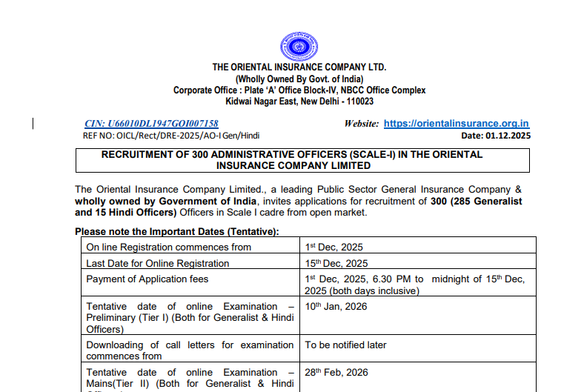Screen dimensions: 584x392
Task: Click the 'On line Registration commences from' cell
Action: click(x=168, y=247)
